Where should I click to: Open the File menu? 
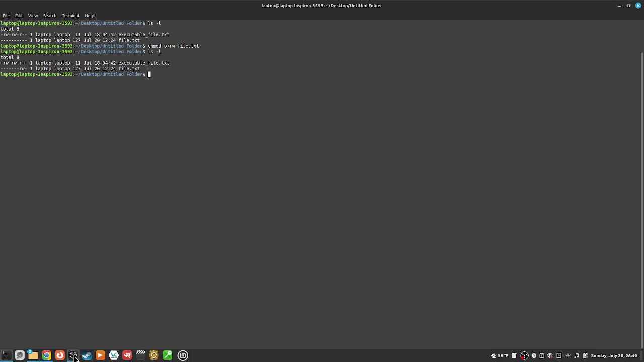(6, 16)
